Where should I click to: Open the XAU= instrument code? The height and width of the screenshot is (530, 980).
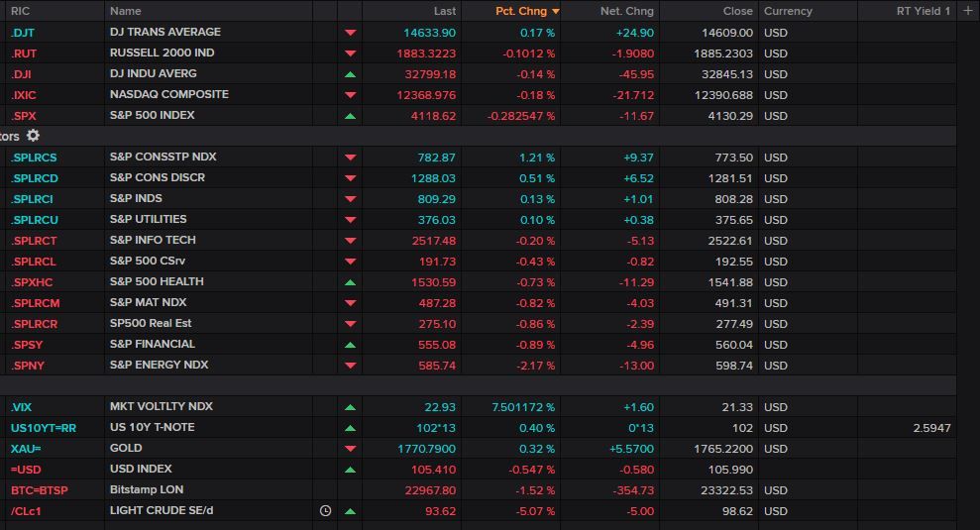26,449
